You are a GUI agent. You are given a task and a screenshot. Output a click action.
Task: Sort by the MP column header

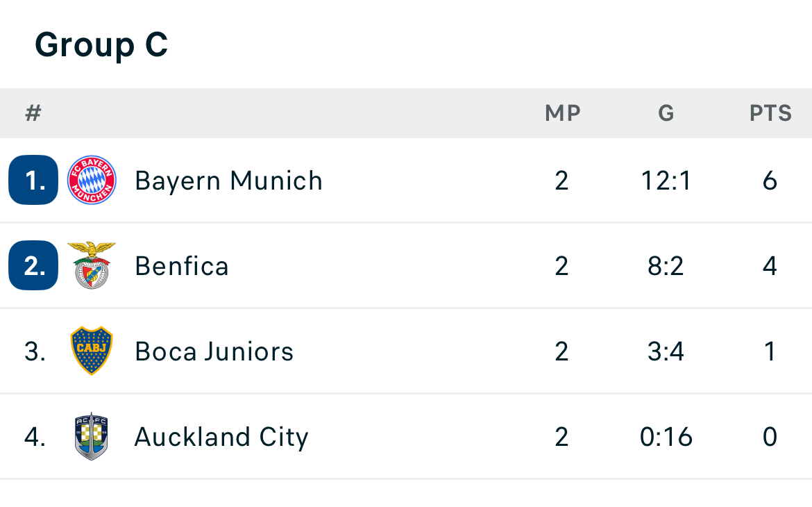click(562, 113)
